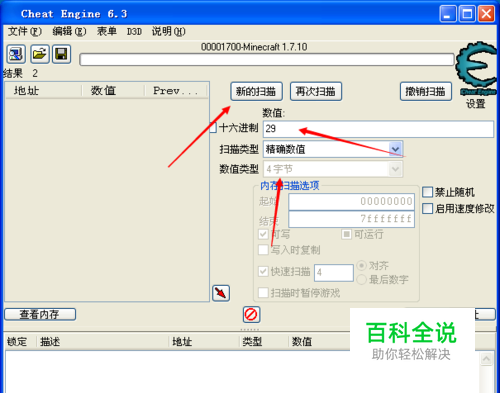This screenshot has width=500, height=393.
Task: Open the 数值类型 value type dropdown
Action: (333, 169)
